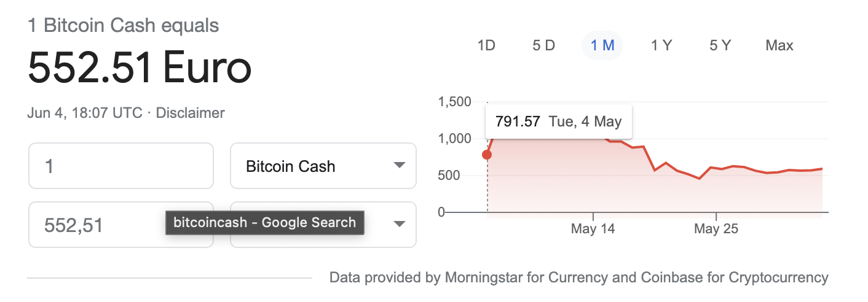Click the Bitcoin Cash dropdown arrow
Viewport: 868px width, 302px height.
[x=400, y=166]
